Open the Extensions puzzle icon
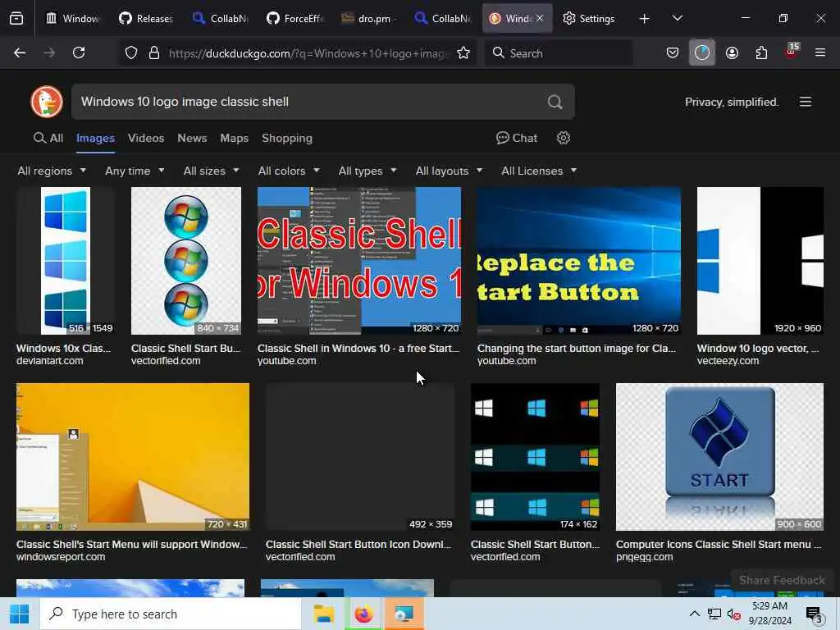 pos(761,52)
